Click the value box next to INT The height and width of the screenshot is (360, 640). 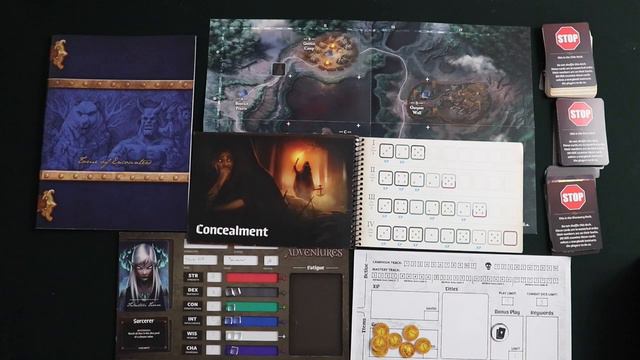[213, 321]
